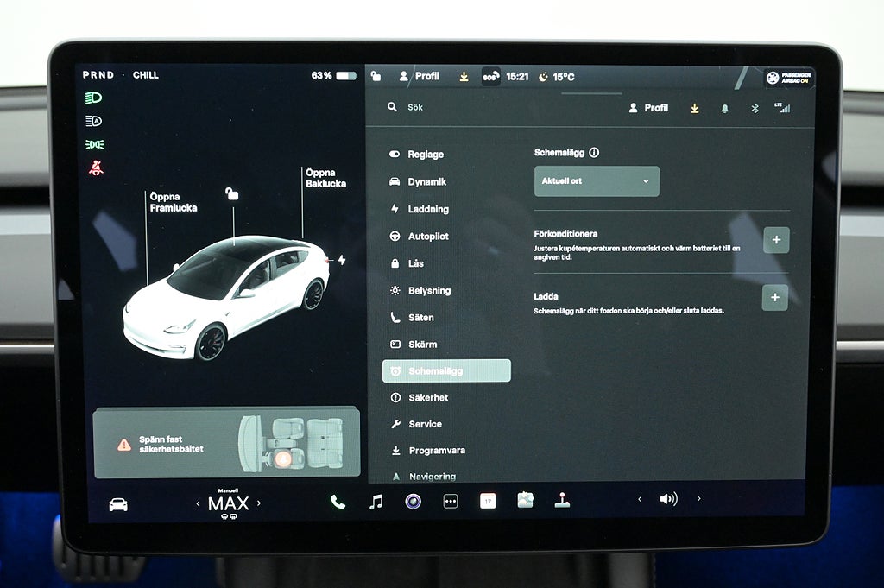Tap the car controls icon
The width and height of the screenshot is (884, 588).
pos(118,504)
